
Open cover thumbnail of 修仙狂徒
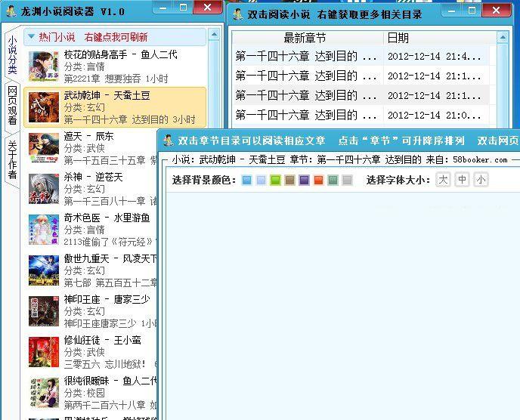pos(43,352)
